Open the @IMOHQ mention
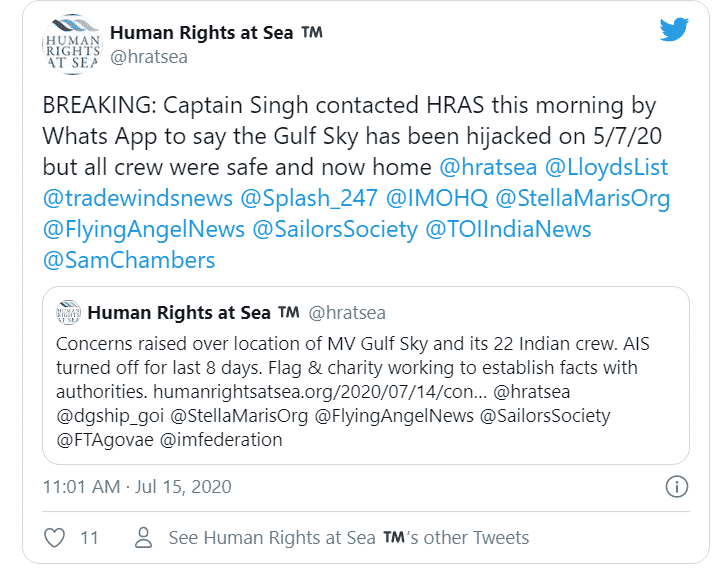The image size is (727, 568). 437,198
